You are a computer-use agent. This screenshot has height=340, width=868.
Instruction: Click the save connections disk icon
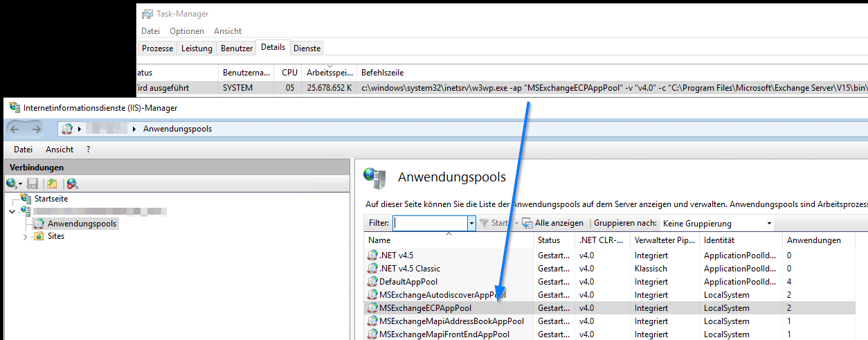[33, 184]
